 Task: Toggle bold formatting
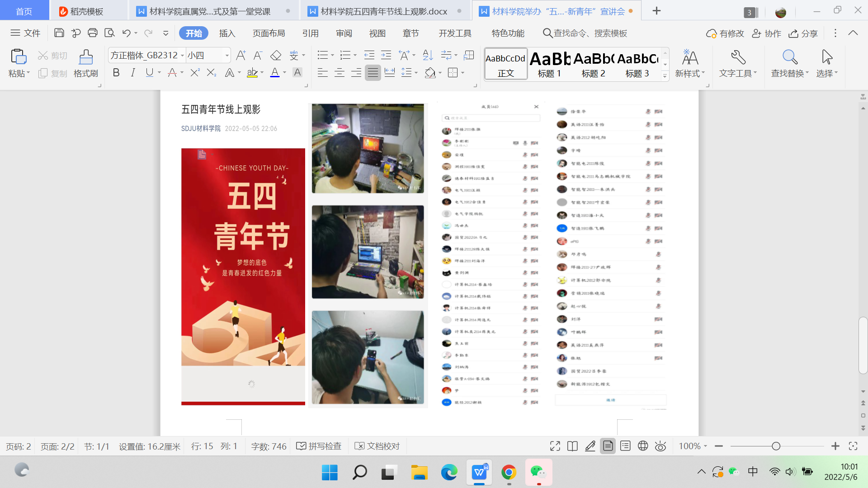pyautogui.click(x=116, y=73)
